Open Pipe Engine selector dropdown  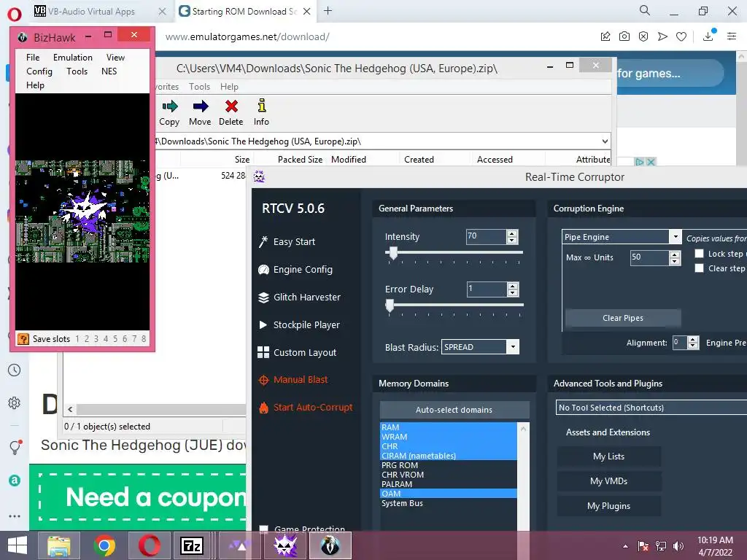point(675,237)
